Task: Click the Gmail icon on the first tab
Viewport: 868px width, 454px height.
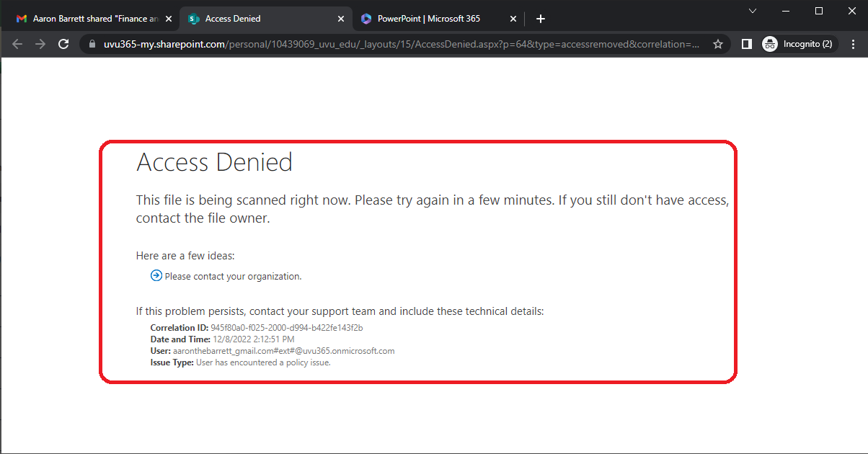Action: 20,18
